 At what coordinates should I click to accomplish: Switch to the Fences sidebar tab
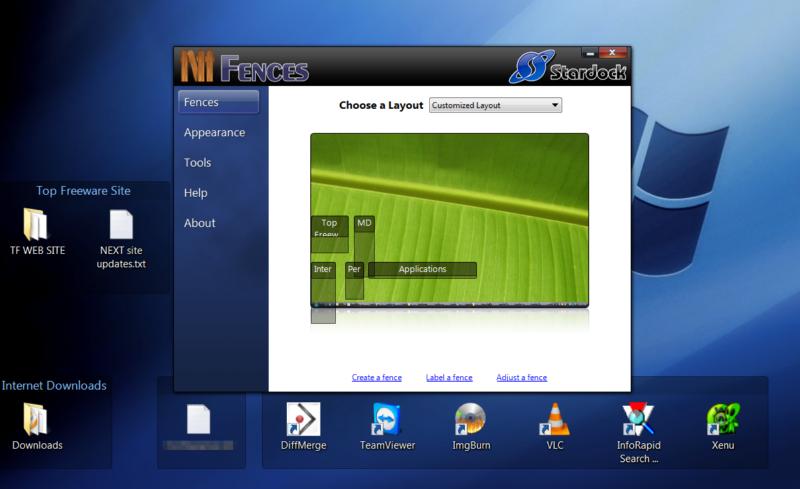coord(218,102)
